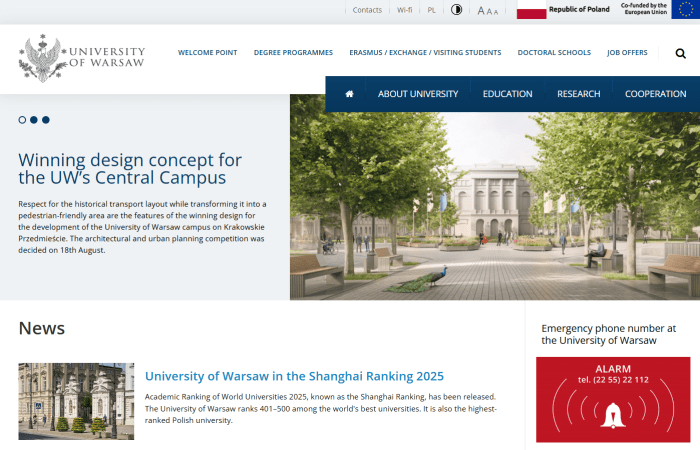Go to Welcome Point
Viewport: 700px width, 450px height.
208,53
